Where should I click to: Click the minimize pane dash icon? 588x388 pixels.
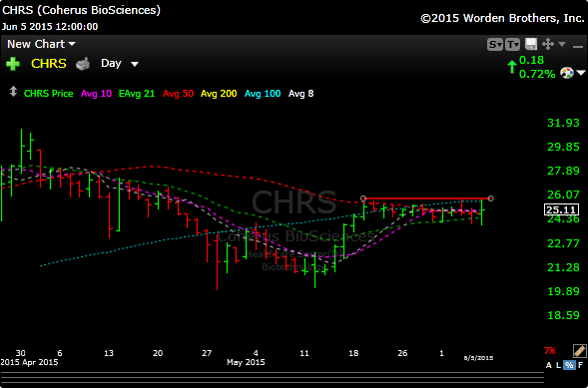point(577,46)
